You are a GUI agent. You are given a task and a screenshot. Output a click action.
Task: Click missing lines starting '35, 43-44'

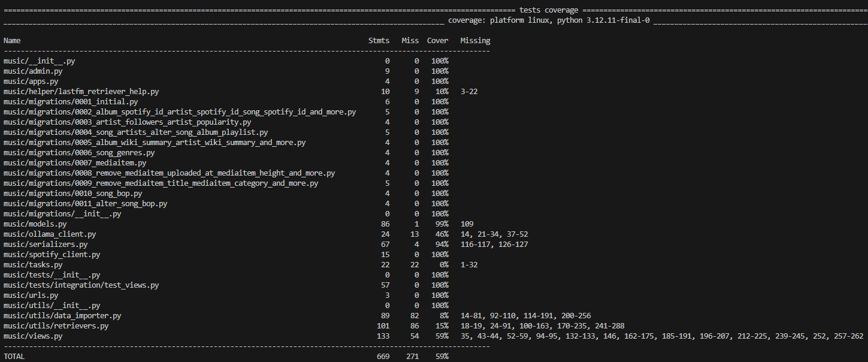coord(662,336)
